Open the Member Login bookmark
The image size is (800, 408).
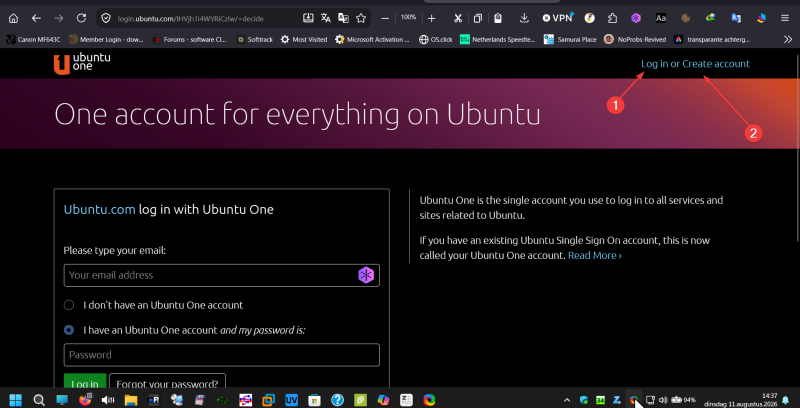(106, 39)
